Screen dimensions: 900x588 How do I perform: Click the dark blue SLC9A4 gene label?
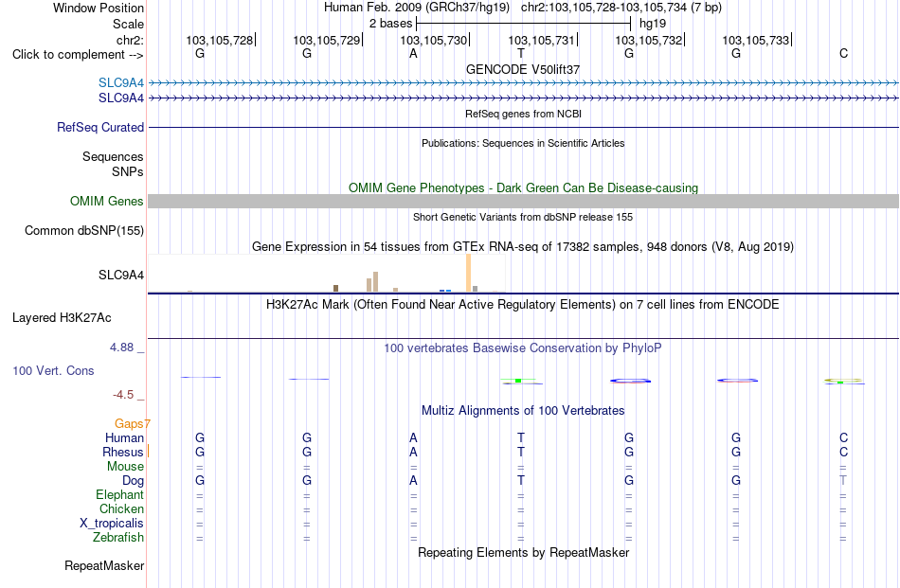tap(121, 98)
